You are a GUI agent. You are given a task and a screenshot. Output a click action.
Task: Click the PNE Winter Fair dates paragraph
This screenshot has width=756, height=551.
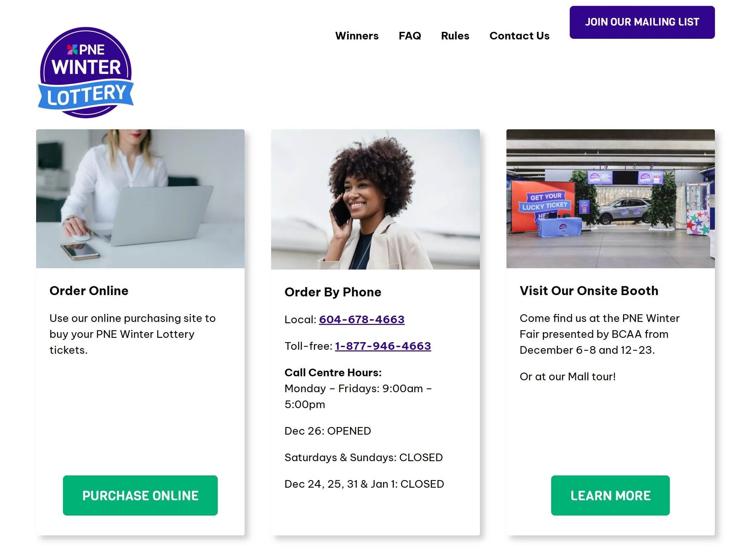[x=600, y=334]
